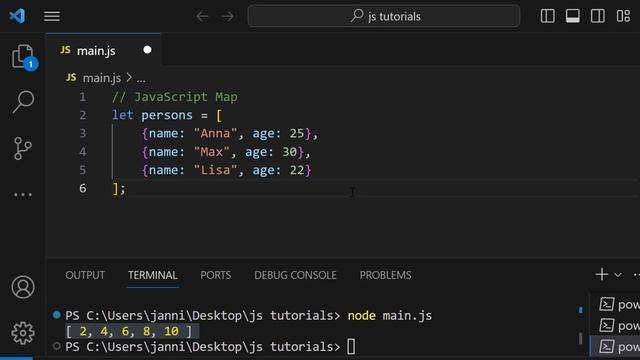Open the hamburger application menu
Screen dimensions: 640x360
pyautogui.click(x=52, y=16)
